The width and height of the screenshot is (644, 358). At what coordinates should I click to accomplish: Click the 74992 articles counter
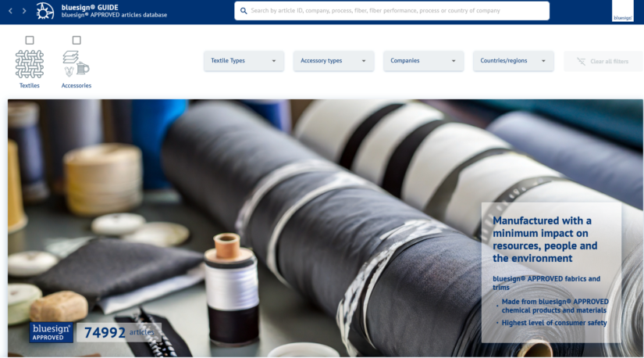pos(119,332)
